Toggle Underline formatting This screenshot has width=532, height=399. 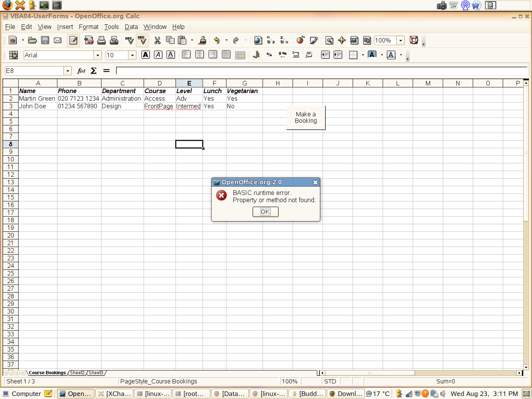[171, 55]
